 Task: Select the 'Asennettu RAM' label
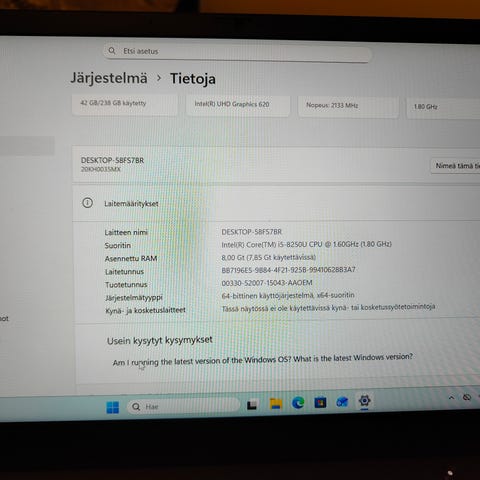[131, 259]
